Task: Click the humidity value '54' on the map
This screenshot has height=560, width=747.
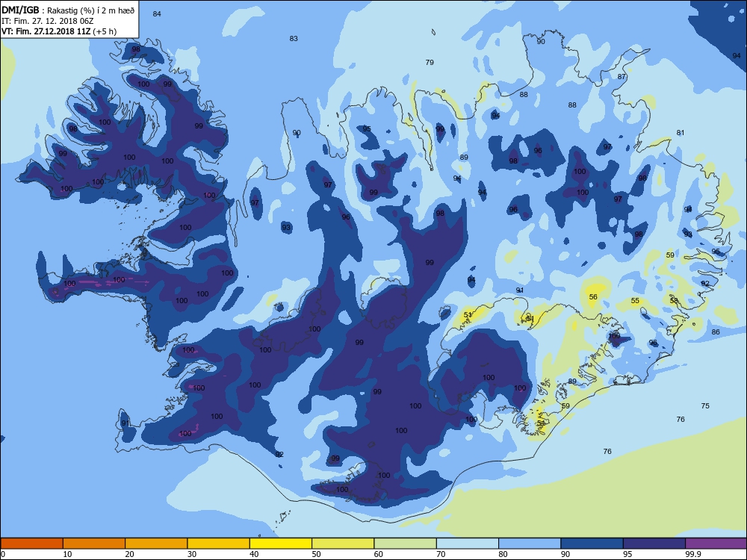Action: [x=541, y=423]
